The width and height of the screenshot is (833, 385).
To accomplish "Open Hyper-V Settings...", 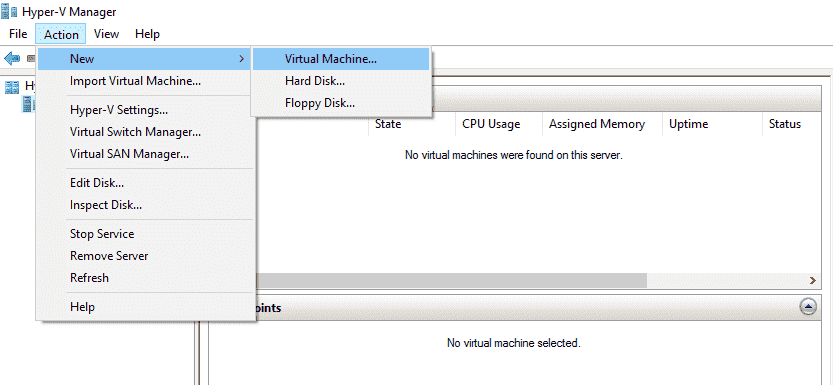I will tap(146, 110).
